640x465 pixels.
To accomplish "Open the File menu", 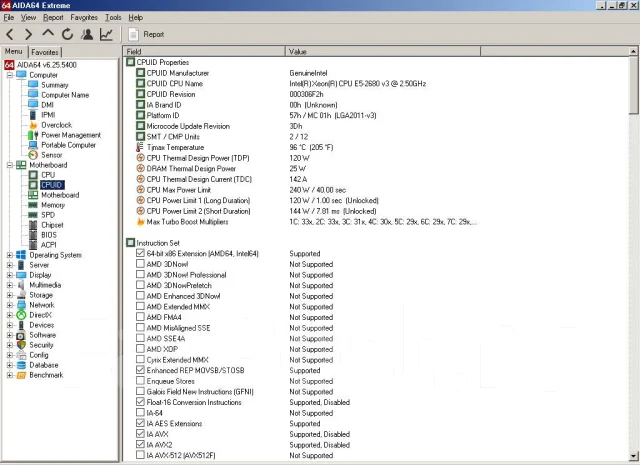I will click(x=9, y=18).
